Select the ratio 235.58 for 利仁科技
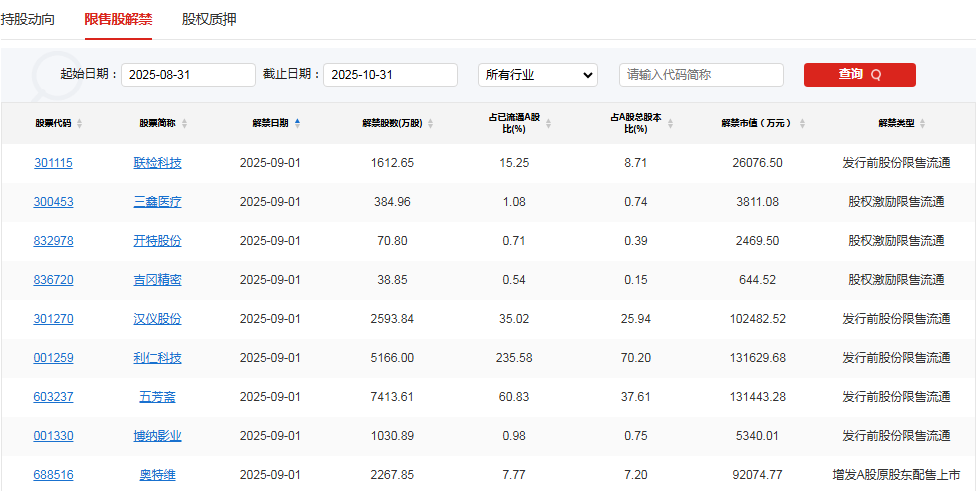 (x=514, y=358)
